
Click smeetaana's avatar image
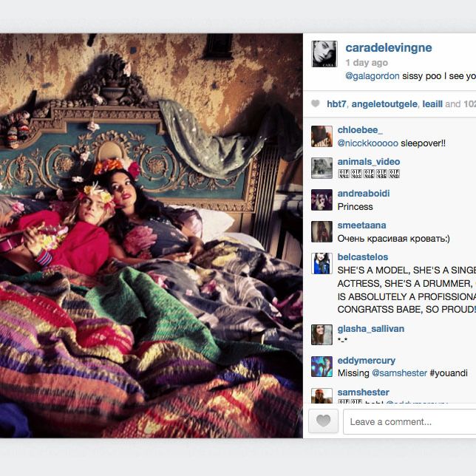[322, 232]
